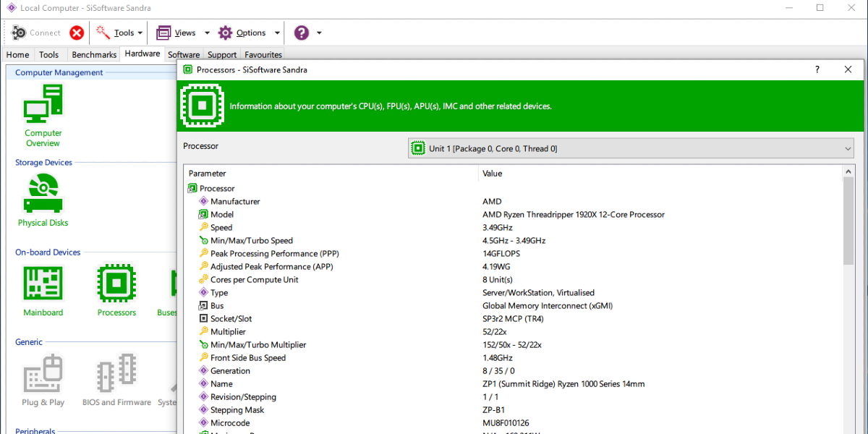Select the Manufacturer parameter row
Viewport: 868px width, 434px height.
514,201
